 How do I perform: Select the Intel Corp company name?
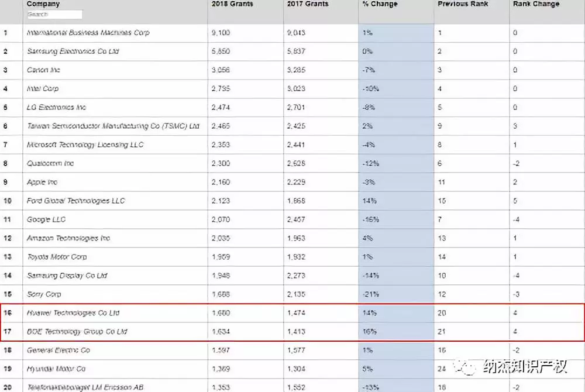(43, 89)
